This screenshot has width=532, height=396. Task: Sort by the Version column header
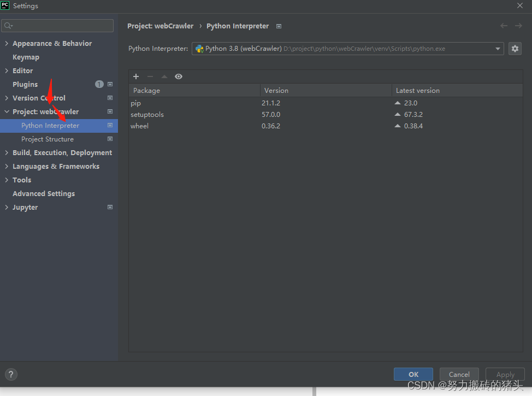pyautogui.click(x=326, y=90)
